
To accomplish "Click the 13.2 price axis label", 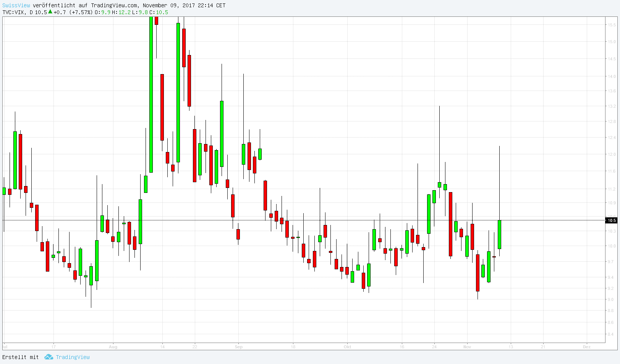I will [x=612, y=106].
